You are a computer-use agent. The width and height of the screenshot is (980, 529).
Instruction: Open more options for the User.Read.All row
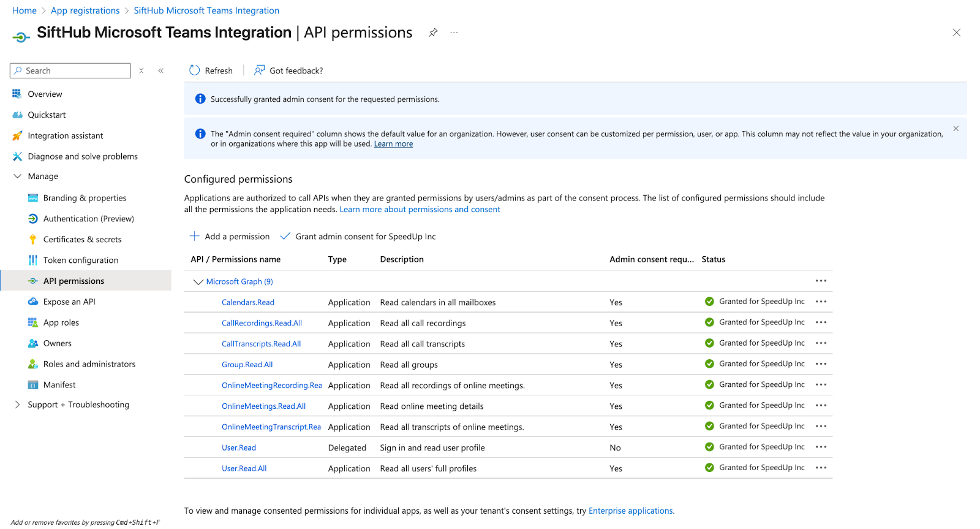(821, 468)
